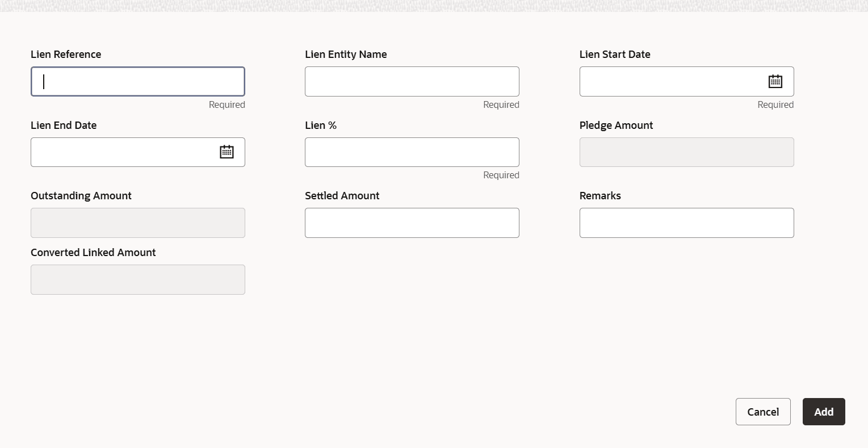The image size is (868, 448).
Task: Click the "Lien %" label
Action: pyautogui.click(x=321, y=125)
